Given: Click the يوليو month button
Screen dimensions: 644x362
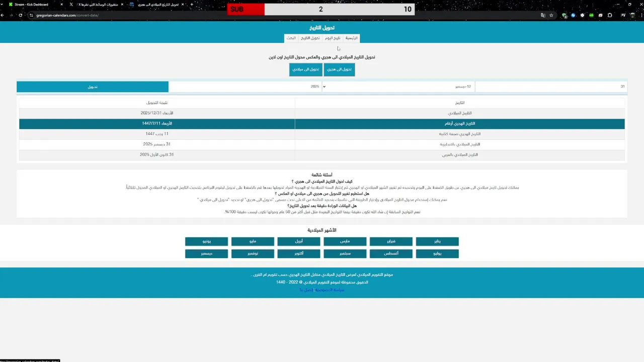Looking at the screenshot, I should pos(437,254).
